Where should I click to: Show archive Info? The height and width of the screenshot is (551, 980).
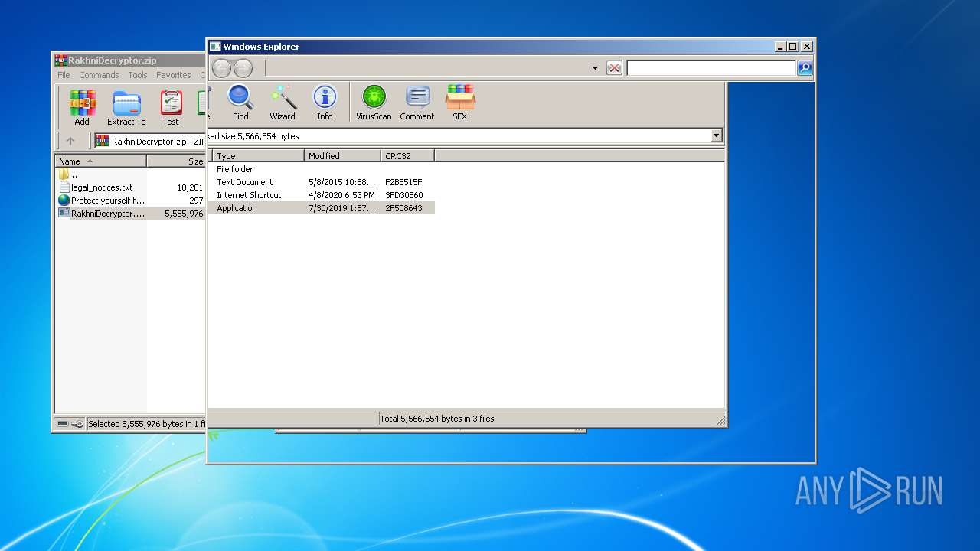point(325,103)
